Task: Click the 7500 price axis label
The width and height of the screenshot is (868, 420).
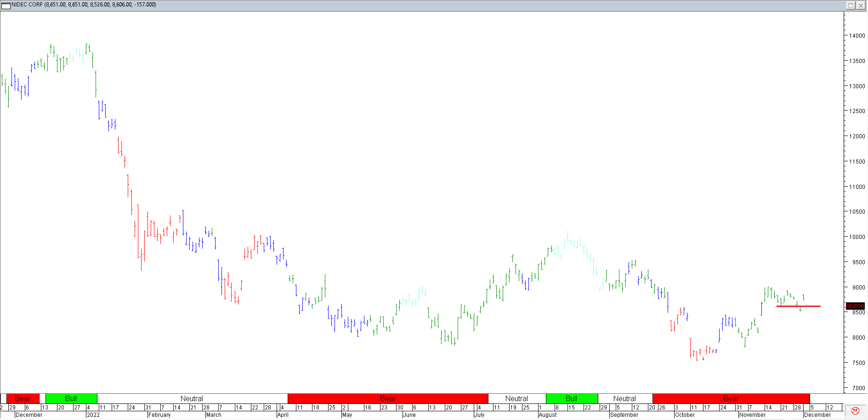Action: [x=859, y=363]
